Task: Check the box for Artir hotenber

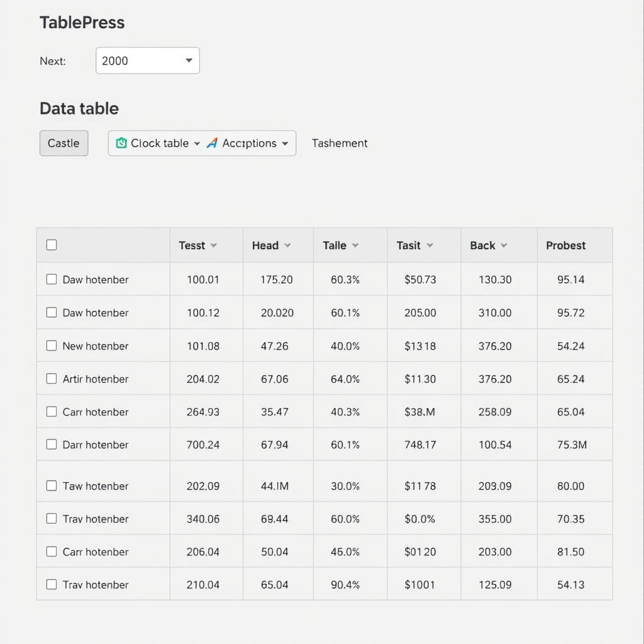Action: 52,378
